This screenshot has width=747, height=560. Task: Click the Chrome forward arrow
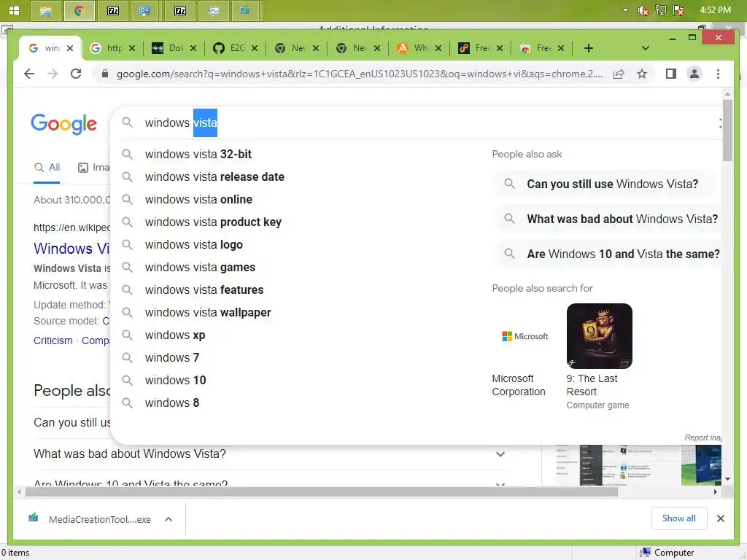point(53,74)
